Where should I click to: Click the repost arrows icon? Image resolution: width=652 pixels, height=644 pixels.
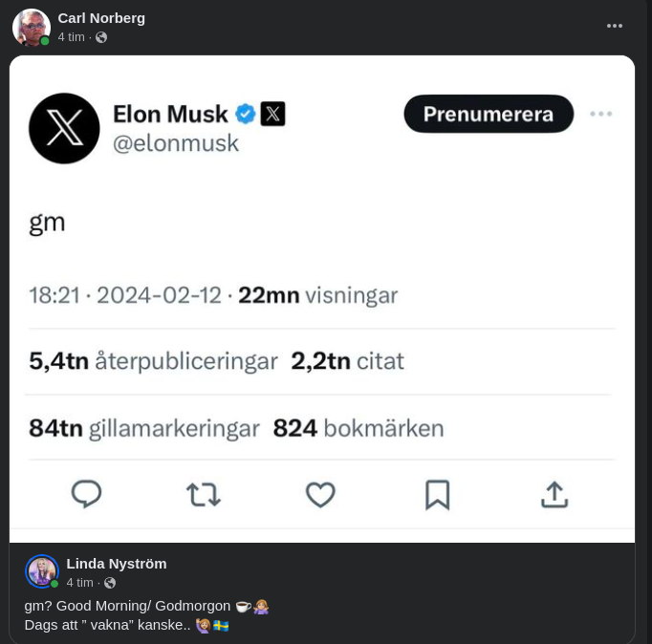tap(203, 494)
